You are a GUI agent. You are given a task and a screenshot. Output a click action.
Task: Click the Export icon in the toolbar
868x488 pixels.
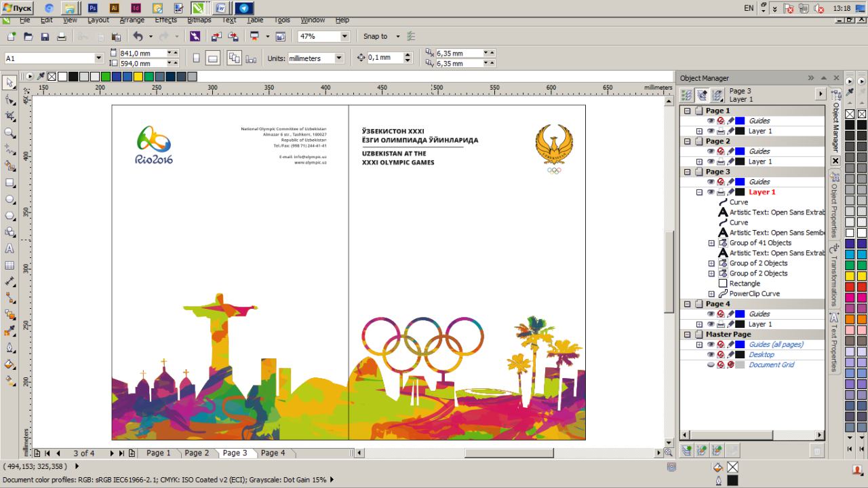[233, 37]
